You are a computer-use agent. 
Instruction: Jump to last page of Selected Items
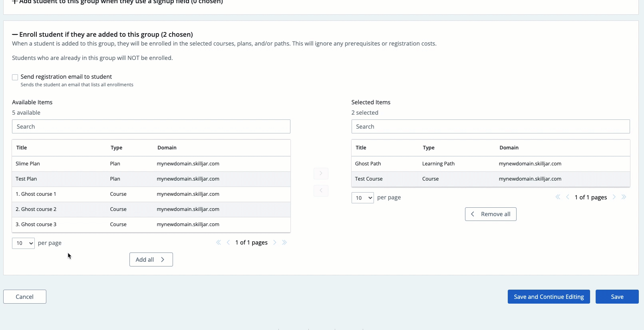[624, 197]
